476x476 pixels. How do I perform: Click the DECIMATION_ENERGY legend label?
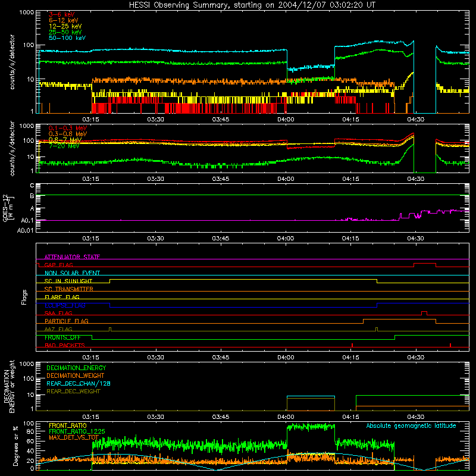pos(76,368)
